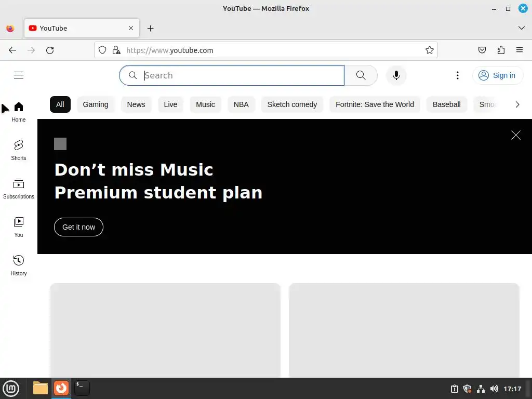
Task: Click the search magnifier button
Action: coord(361,75)
